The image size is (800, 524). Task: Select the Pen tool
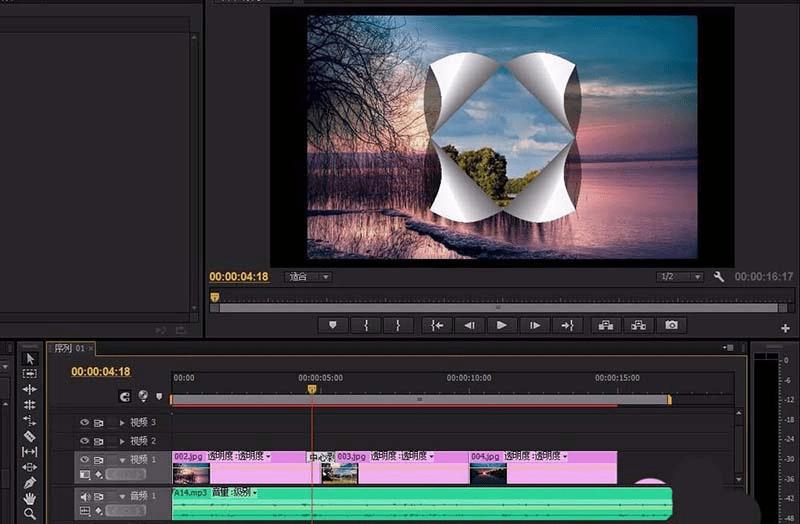[30, 483]
